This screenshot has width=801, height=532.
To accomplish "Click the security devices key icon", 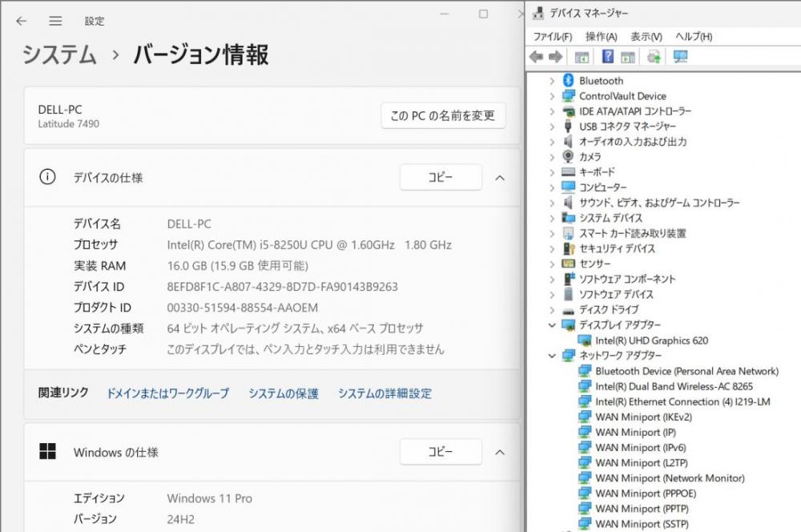I will [x=568, y=248].
